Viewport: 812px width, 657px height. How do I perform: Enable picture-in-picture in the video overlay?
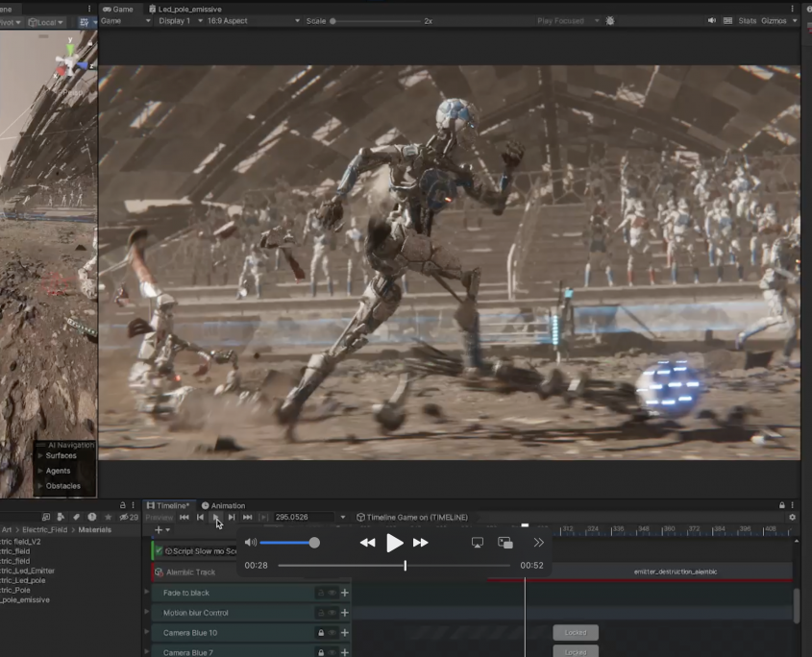[505, 543]
